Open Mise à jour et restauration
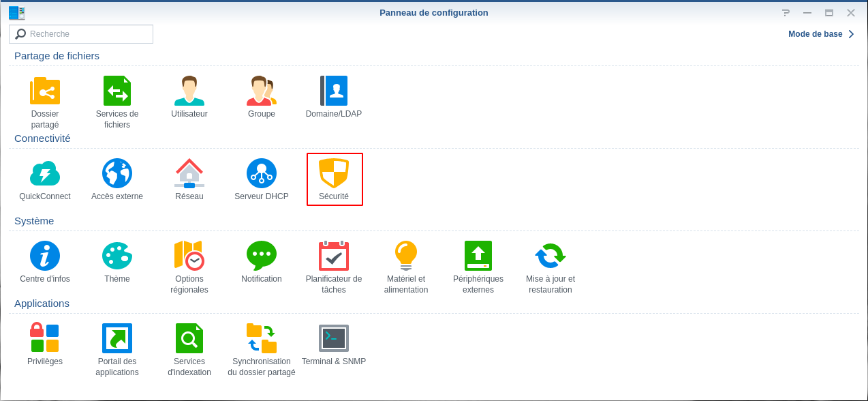 click(551, 256)
